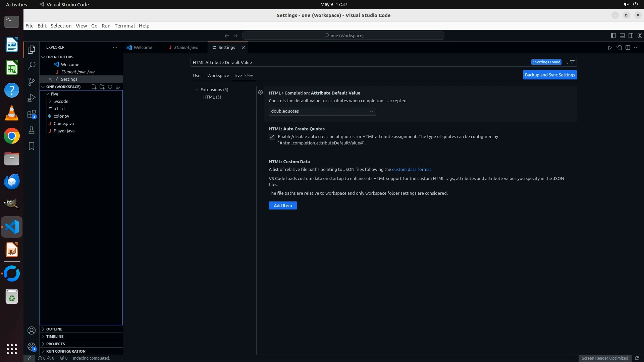Open the Search view in activity bar
This screenshot has height=362, width=644.
[31, 65]
